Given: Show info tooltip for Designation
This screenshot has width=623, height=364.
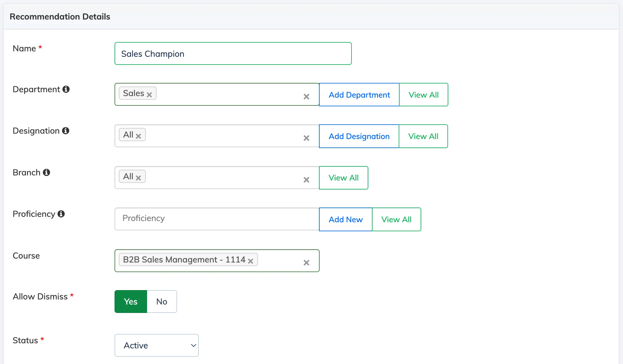Looking at the screenshot, I should click(x=66, y=131).
